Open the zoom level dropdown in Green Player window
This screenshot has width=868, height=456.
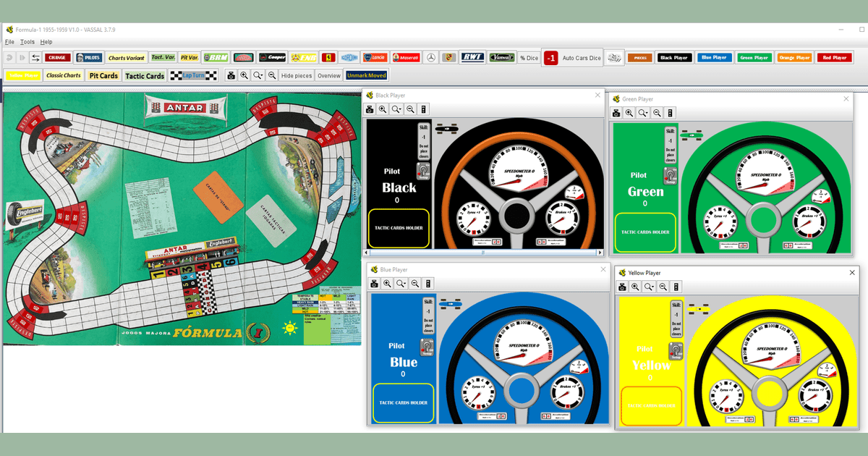(x=643, y=113)
